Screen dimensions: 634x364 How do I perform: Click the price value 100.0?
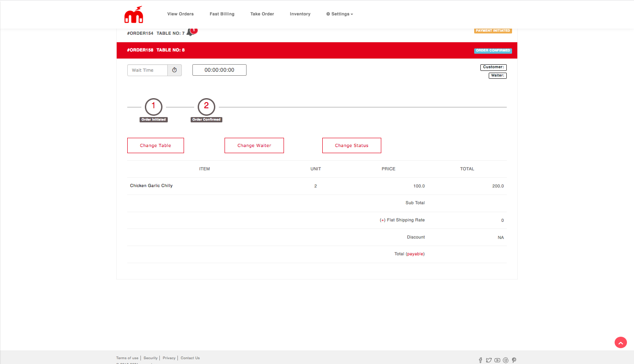coord(419,186)
